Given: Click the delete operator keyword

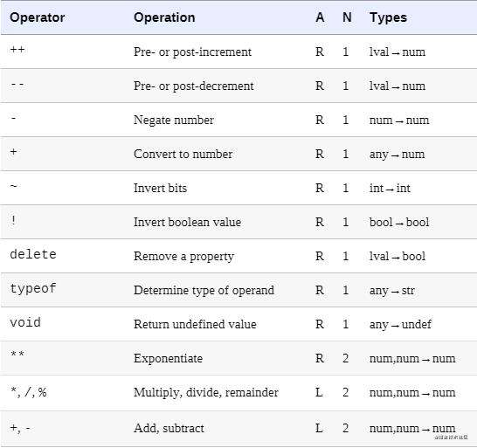Looking at the screenshot, I should click(33, 254).
